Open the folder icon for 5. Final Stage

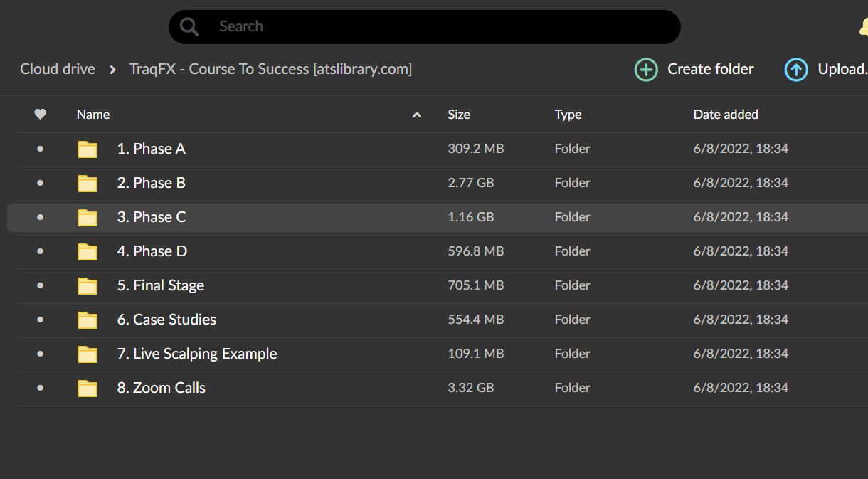[x=87, y=286]
